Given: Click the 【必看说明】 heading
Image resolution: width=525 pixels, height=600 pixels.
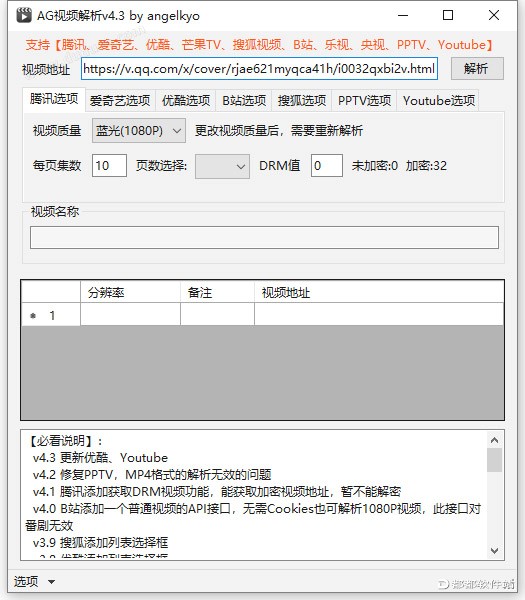Looking at the screenshot, I should (63, 441).
